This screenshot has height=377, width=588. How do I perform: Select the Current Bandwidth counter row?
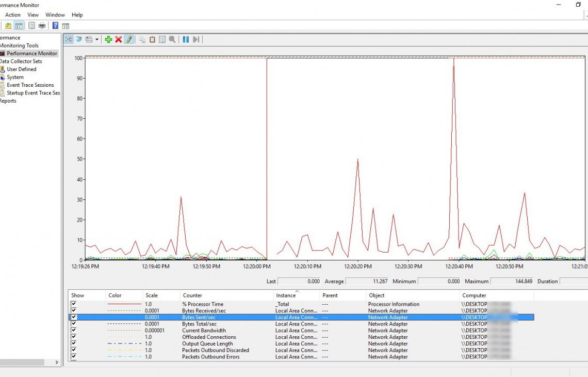204,331
